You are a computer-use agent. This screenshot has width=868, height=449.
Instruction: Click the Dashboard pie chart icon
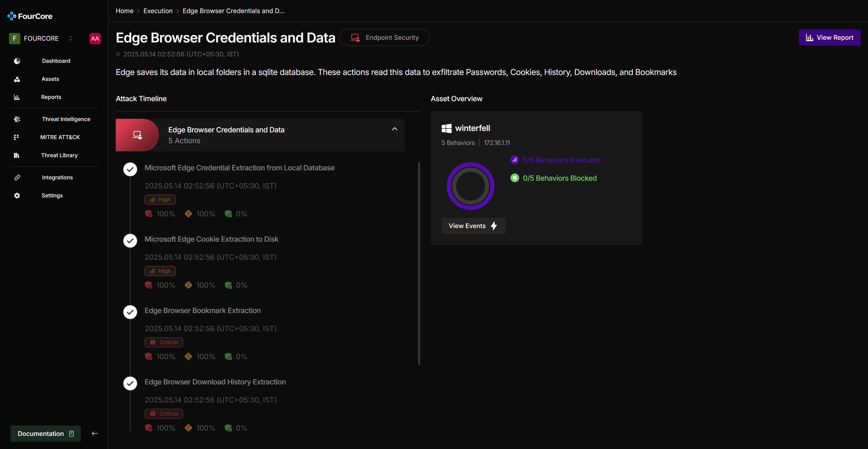(x=17, y=61)
